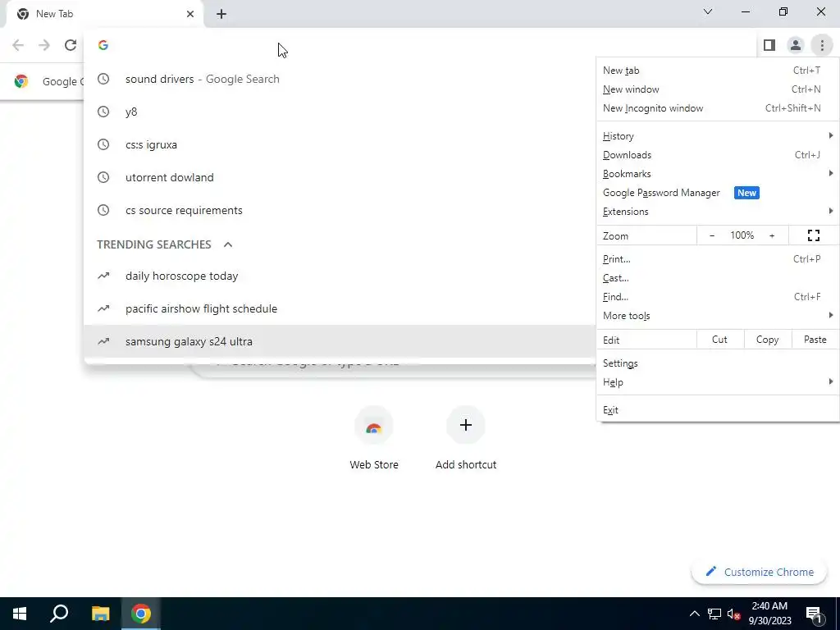Choose New window from Chrome menu

(x=718, y=89)
